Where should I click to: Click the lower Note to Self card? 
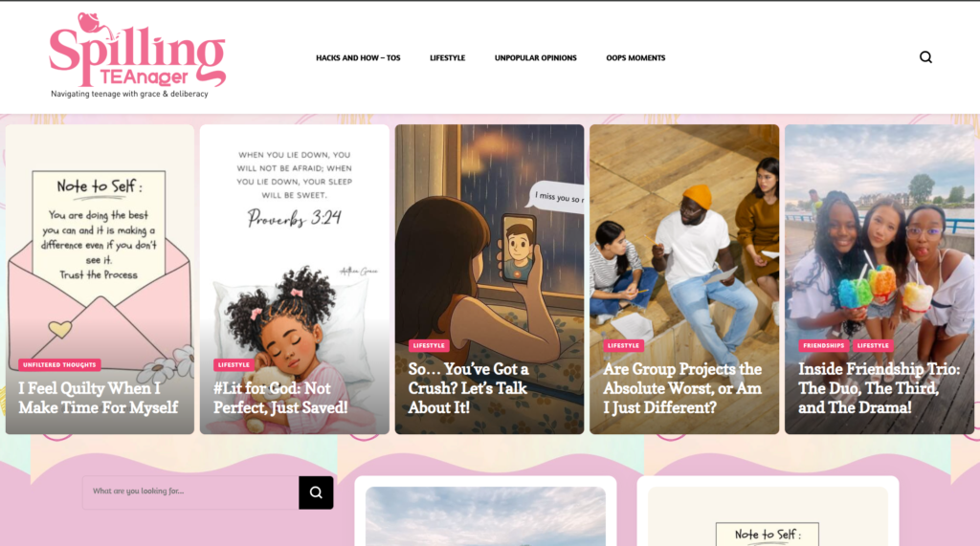768,516
